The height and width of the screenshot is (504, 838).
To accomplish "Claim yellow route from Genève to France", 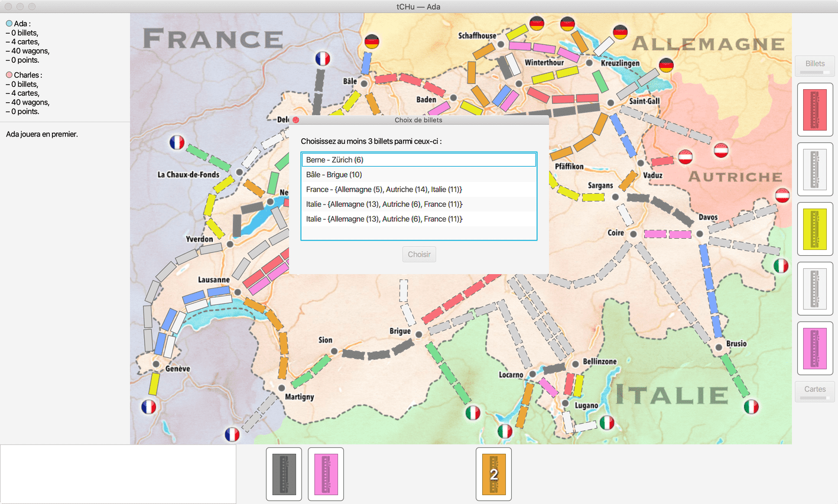I will tap(154, 384).
